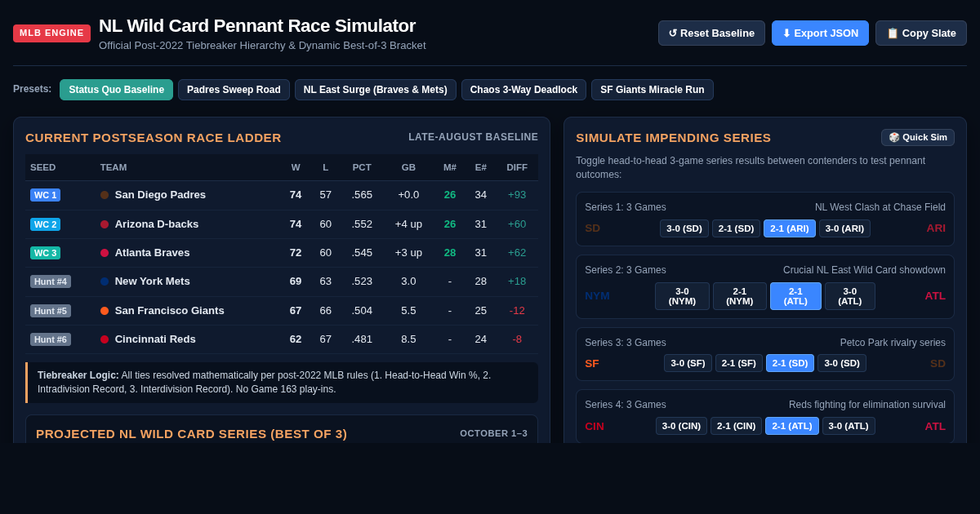Image resolution: width=980 pixels, height=514 pixels.
Task: Click the Reds .481 win percentage
Action: [362, 339]
